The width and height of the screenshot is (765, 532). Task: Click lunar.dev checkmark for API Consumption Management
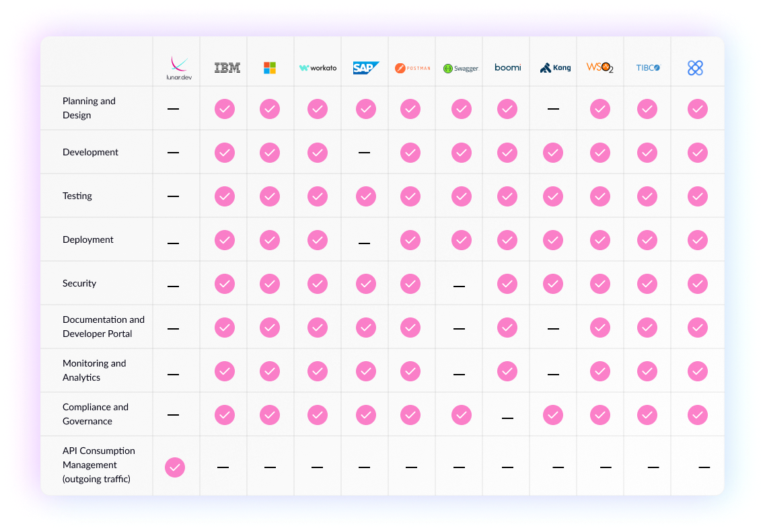(x=175, y=467)
